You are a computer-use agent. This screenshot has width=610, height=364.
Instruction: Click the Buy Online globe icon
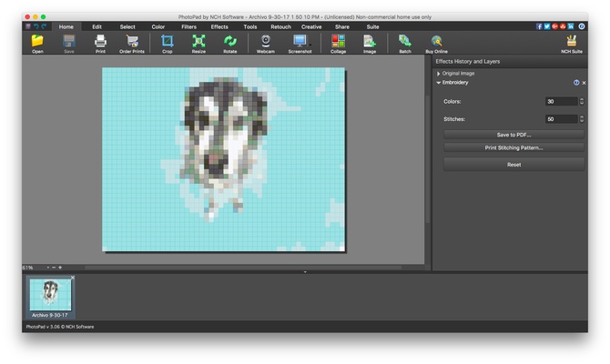[x=436, y=41]
